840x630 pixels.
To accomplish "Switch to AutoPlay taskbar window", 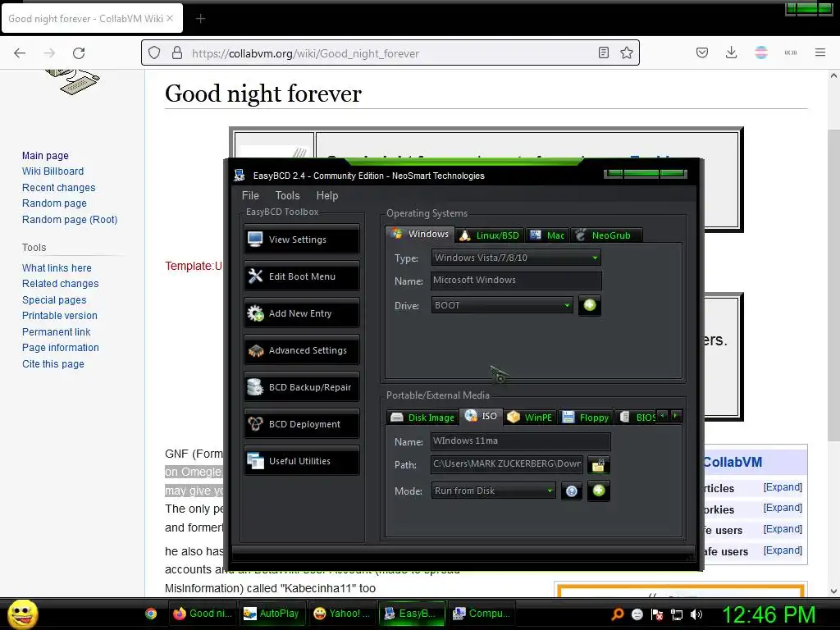I will (x=272, y=614).
